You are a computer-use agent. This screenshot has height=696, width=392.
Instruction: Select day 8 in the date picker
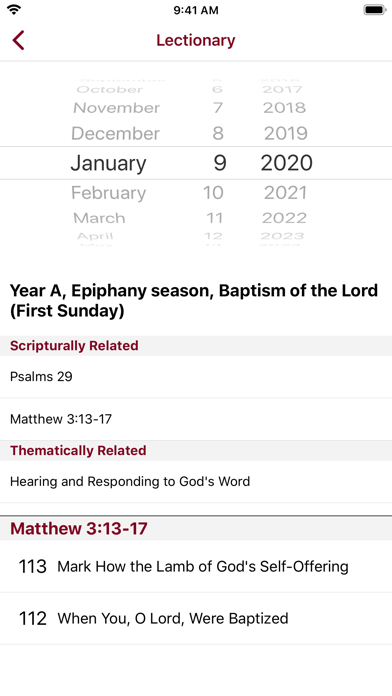pos(218,134)
